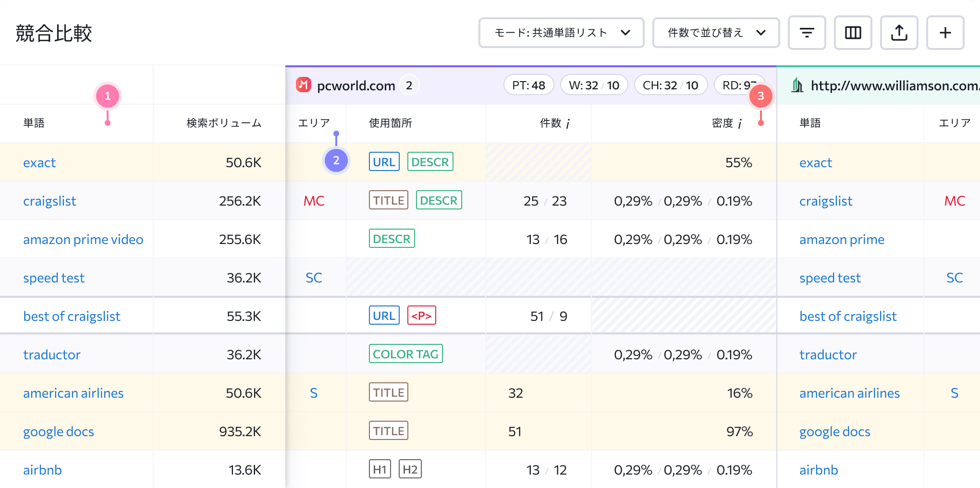The height and width of the screenshot is (488, 980).
Task: Click the 256.2K search volume value
Action: point(240,201)
